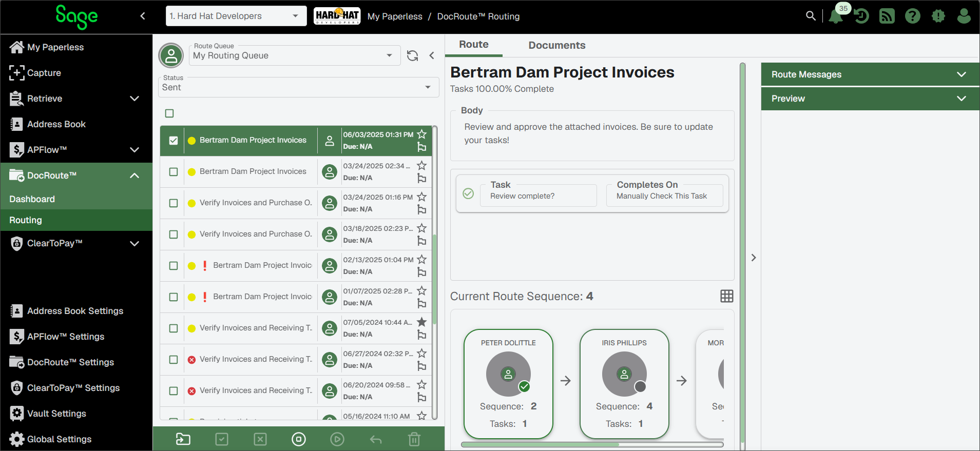Click the stop route toolbar icon
This screenshot has width=980, height=451.
coord(299,439)
